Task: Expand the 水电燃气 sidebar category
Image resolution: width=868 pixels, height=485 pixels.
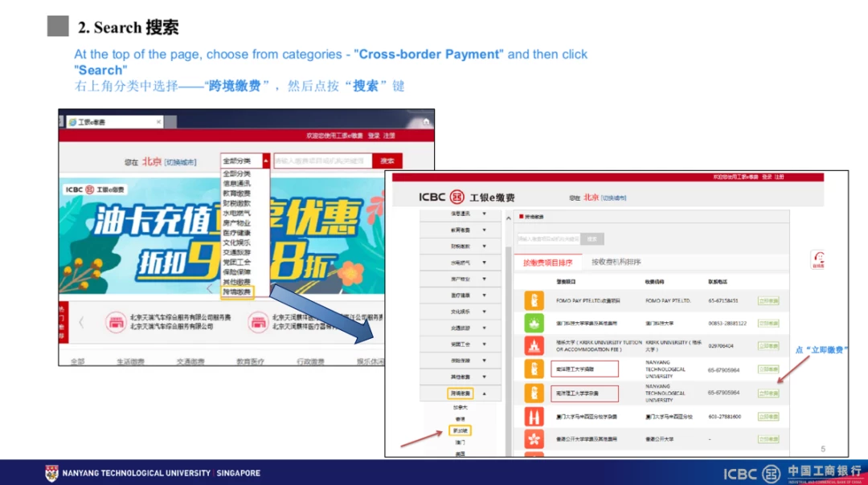Action: click(x=485, y=263)
